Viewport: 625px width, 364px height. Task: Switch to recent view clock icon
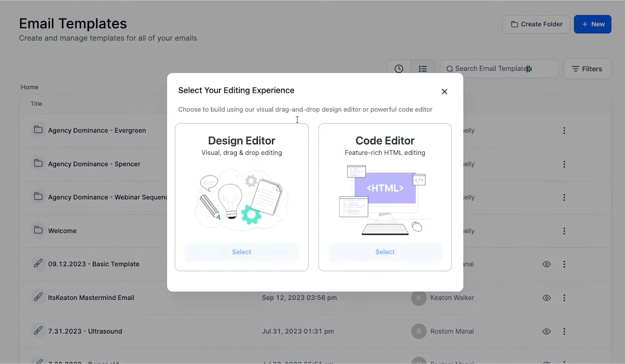[x=399, y=69]
